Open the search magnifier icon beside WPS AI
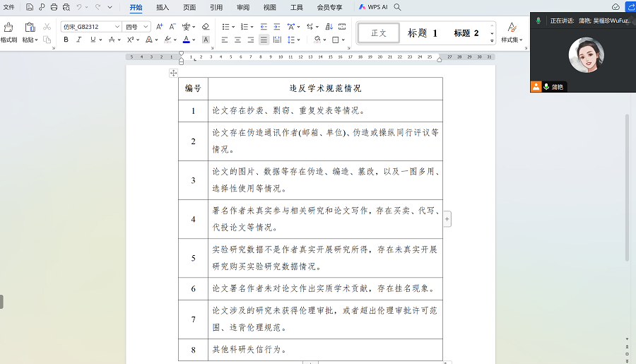This screenshot has height=364, width=636. pos(398,7)
